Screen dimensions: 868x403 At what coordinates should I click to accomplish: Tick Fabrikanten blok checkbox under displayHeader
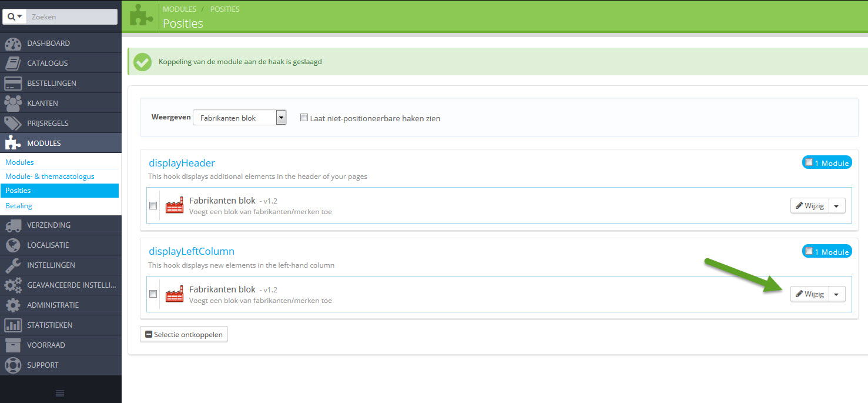pos(153,206)
